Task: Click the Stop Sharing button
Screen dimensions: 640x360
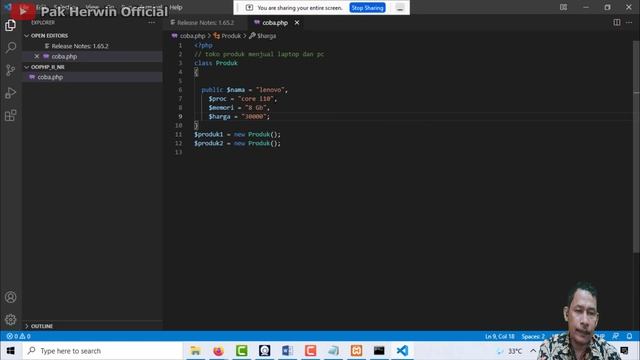Action: coord(367,8)
